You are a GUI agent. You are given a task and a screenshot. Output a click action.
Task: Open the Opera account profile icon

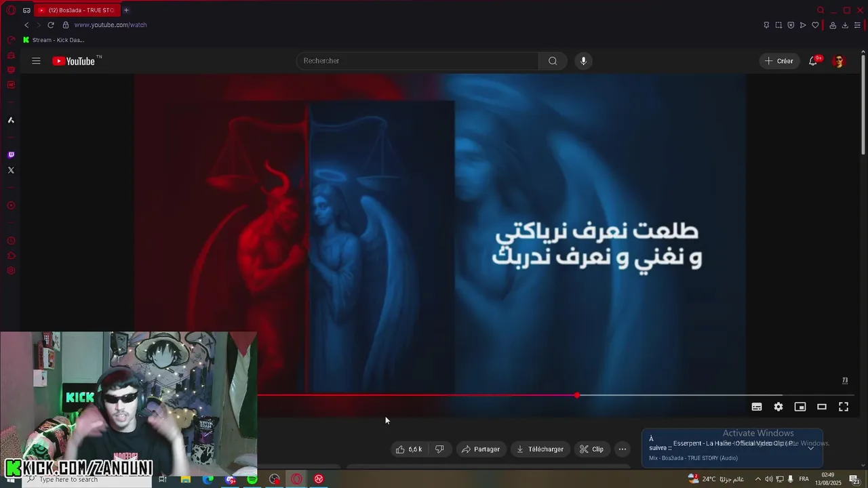tap(833, 25)
